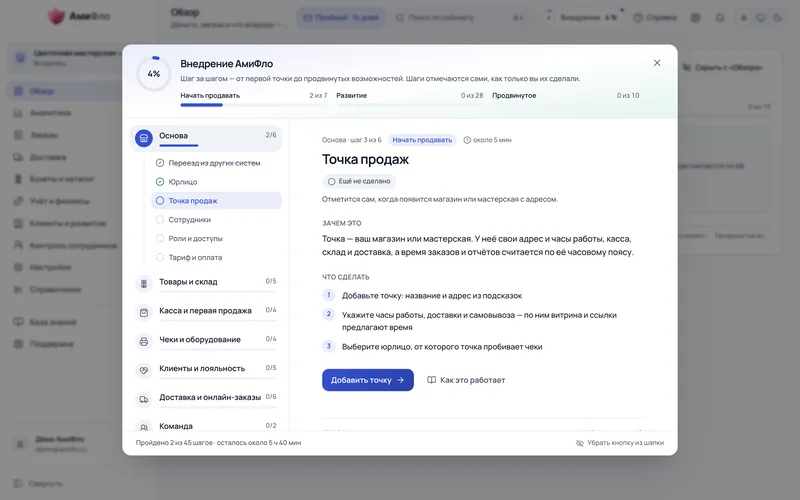
Task: Open Настройки in the background sidebar
Action: point(65,267)
